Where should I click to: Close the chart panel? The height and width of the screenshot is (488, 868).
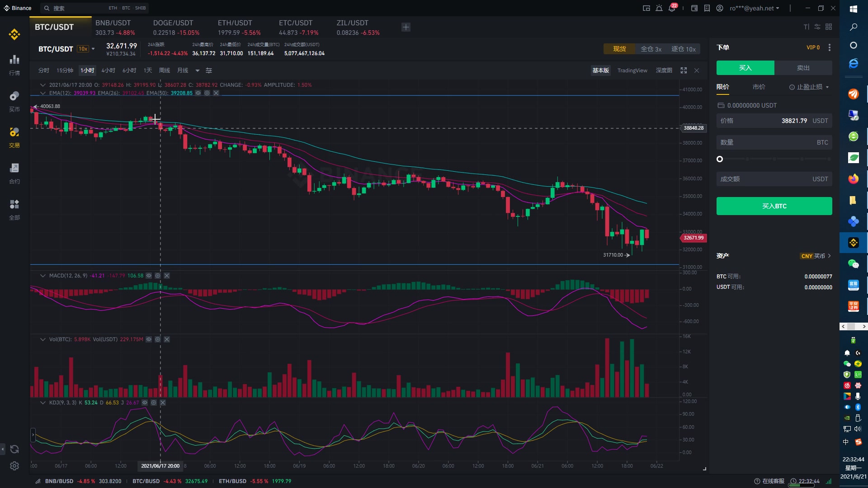(x=697, y=70)
